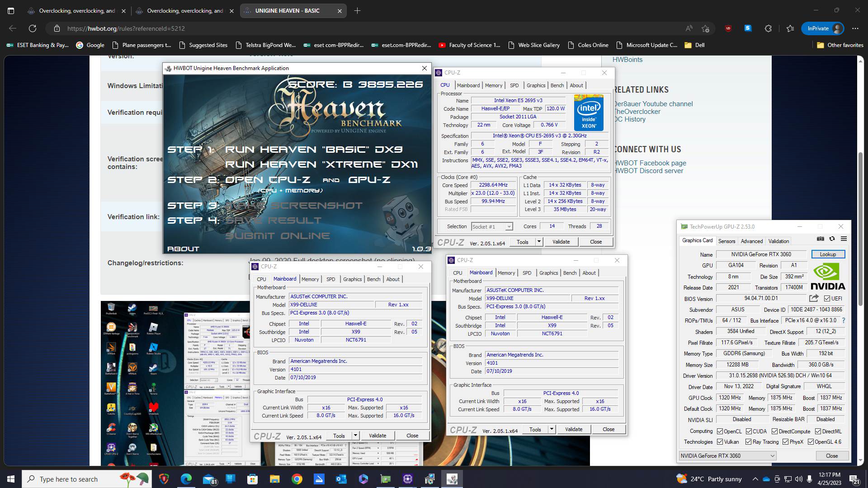868x488 pixels.
Task: Open Memory tab in top CPU-Z window
Action: click(493, 85)
